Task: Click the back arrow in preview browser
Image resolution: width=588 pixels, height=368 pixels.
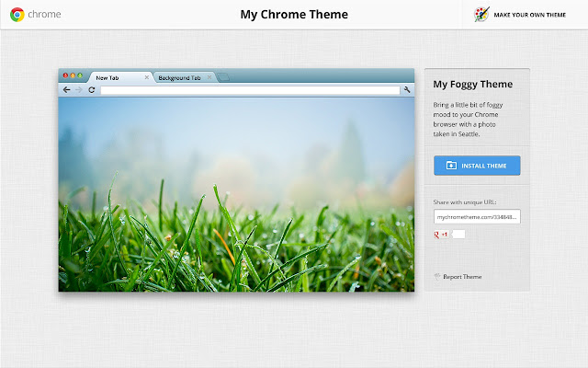Action: [x=67, y=90]
